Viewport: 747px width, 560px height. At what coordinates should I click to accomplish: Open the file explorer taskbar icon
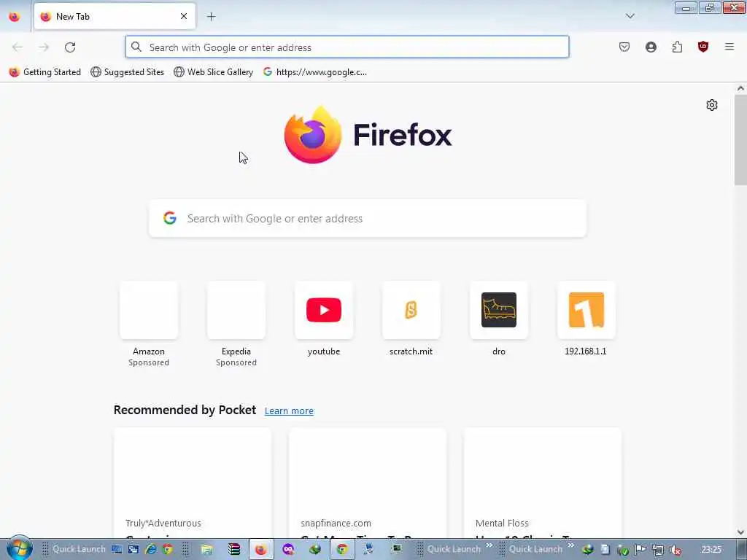tap(207, 549)
